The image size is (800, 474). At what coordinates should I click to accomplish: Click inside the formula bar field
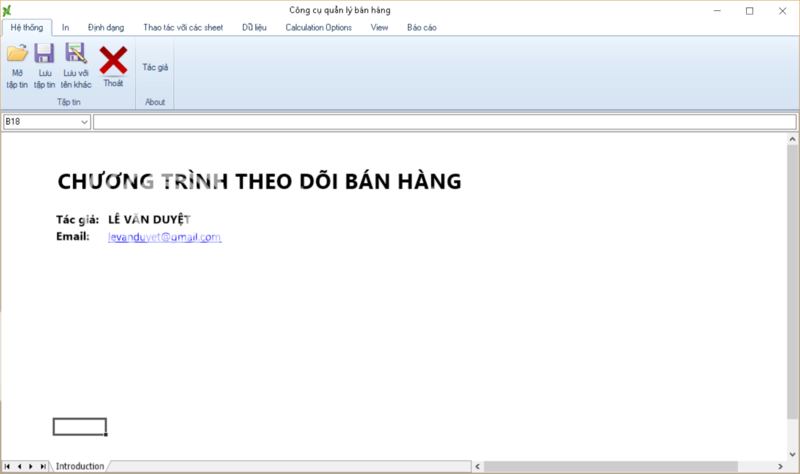click(x=444, y=122)
